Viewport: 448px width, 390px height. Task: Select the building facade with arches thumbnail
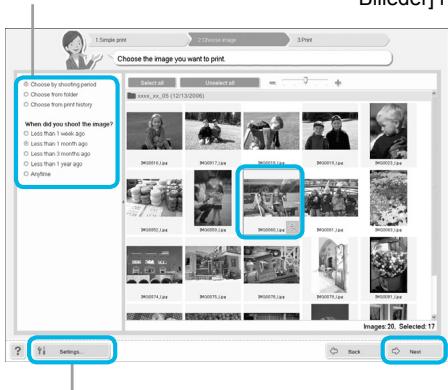[x=154, y=265]
